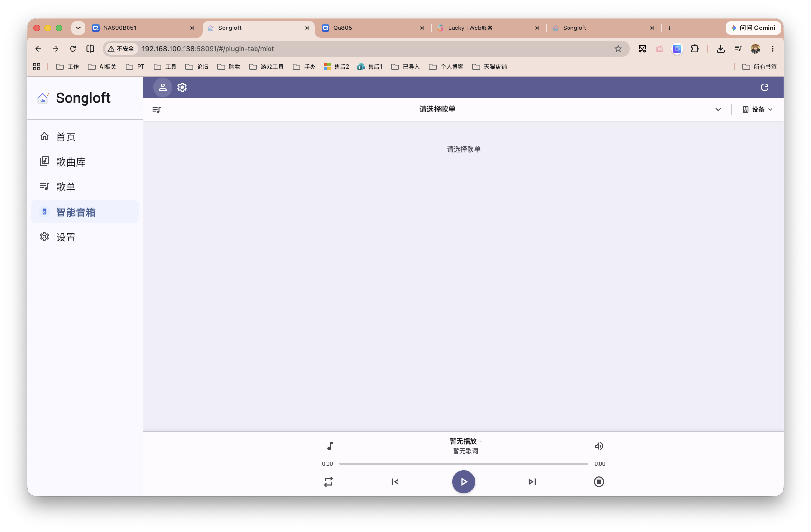Click the screenshot extension icon in toolbar
The height and width of the screenshot is (532, 811).
642,49
